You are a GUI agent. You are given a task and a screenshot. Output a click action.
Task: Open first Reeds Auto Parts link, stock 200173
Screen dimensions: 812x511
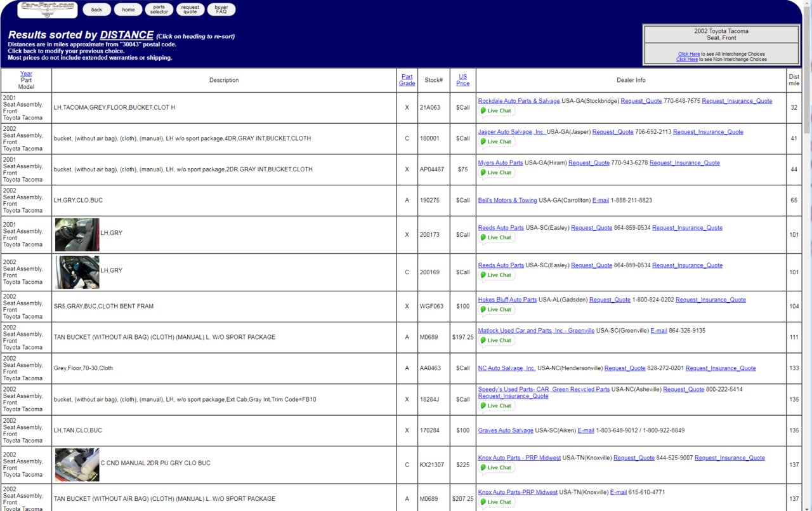pos(501,228)
